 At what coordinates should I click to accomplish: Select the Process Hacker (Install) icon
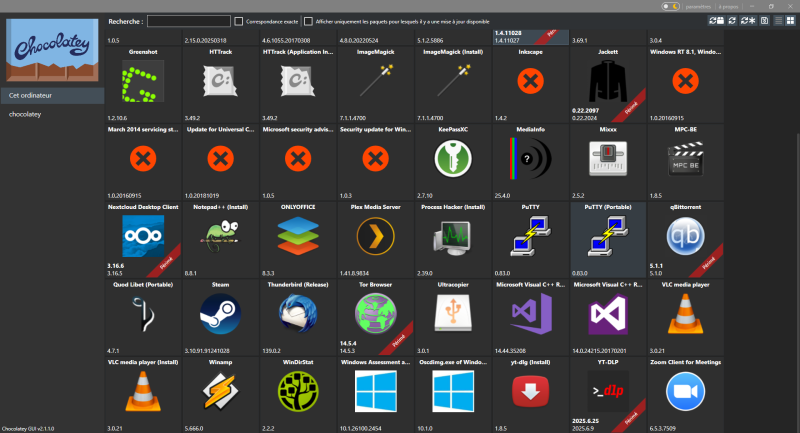point(453,238)
